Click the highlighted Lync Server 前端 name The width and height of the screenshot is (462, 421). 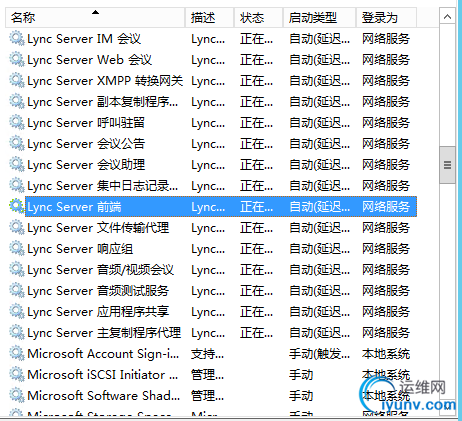tap(74, 207)
